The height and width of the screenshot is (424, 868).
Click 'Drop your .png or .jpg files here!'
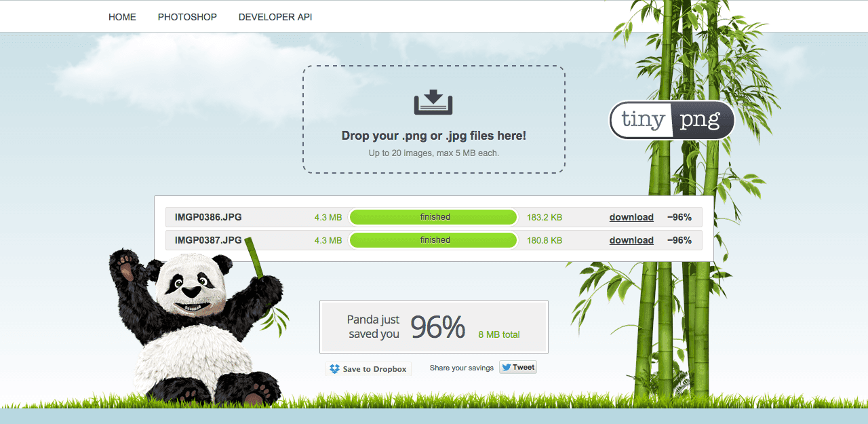coord(434,136)
